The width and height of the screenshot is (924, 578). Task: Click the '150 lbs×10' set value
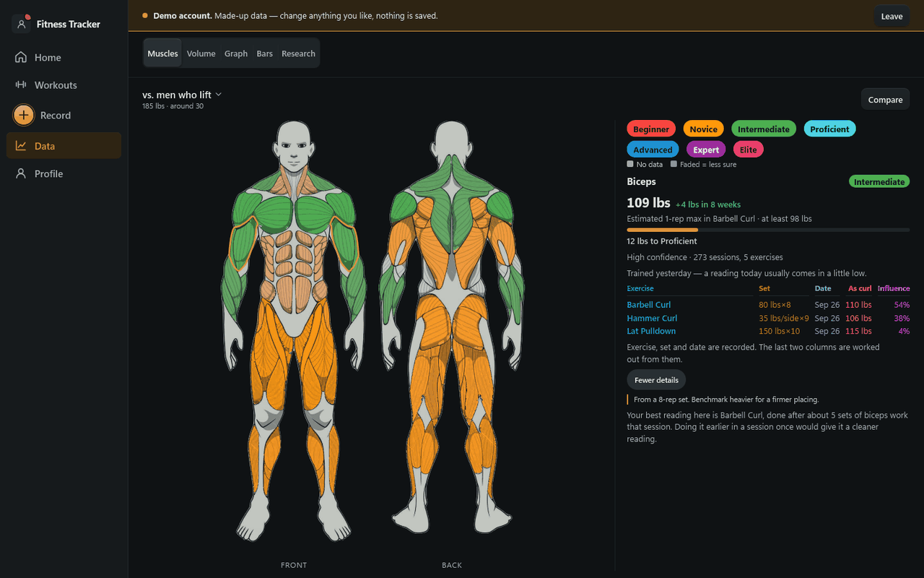click(779, 331)
